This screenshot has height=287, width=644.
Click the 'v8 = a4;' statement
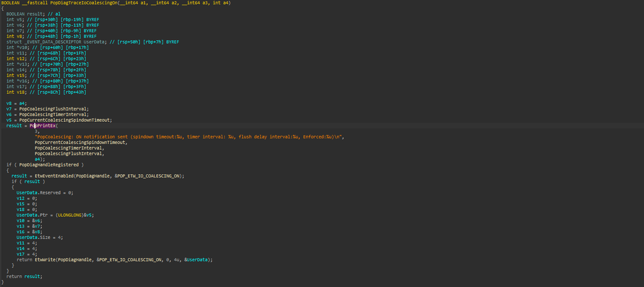point(16,102)
